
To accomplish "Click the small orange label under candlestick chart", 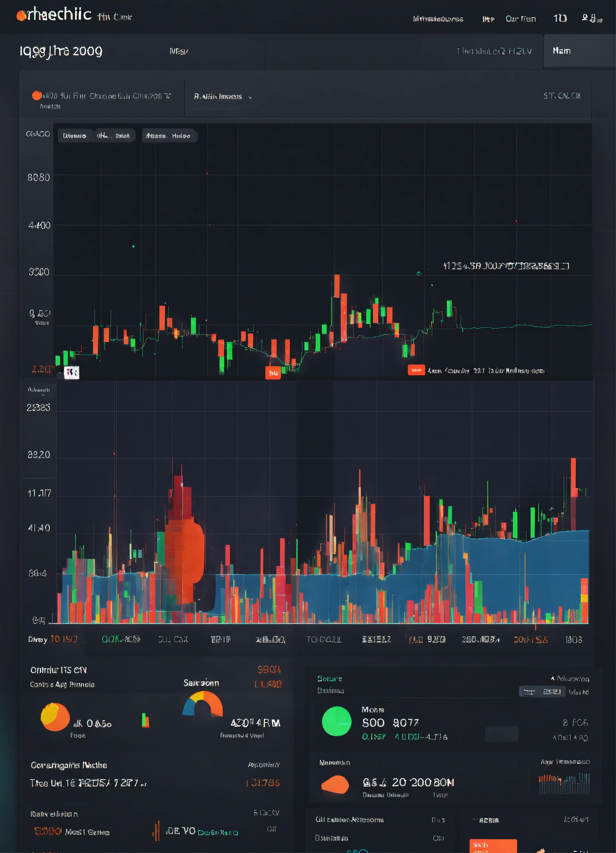I will click(x=273, y=373).
